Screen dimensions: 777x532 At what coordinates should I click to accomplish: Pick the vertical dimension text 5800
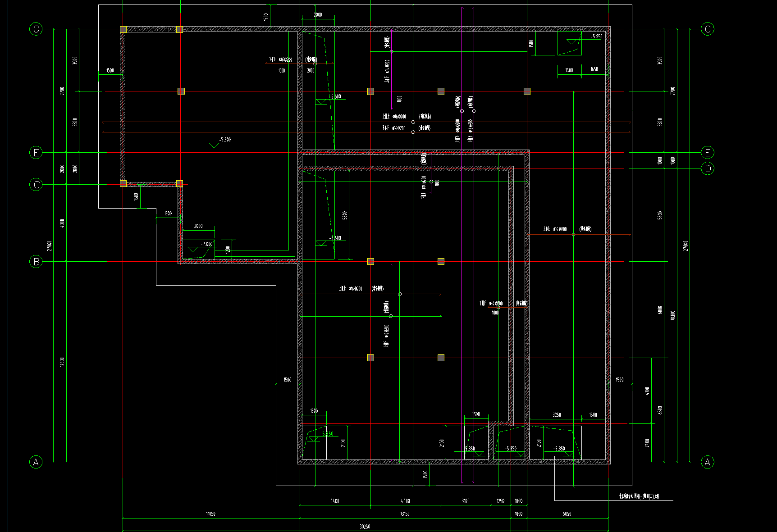660,215
